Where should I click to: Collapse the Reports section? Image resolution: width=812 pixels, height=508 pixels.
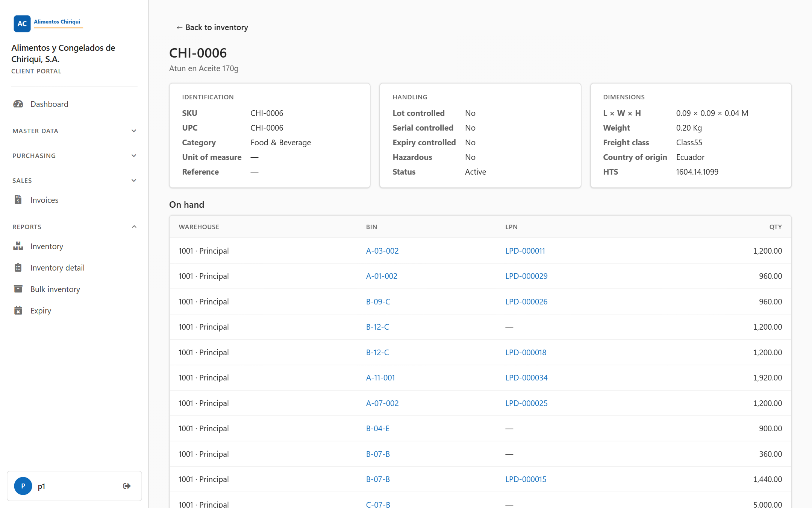74,227
